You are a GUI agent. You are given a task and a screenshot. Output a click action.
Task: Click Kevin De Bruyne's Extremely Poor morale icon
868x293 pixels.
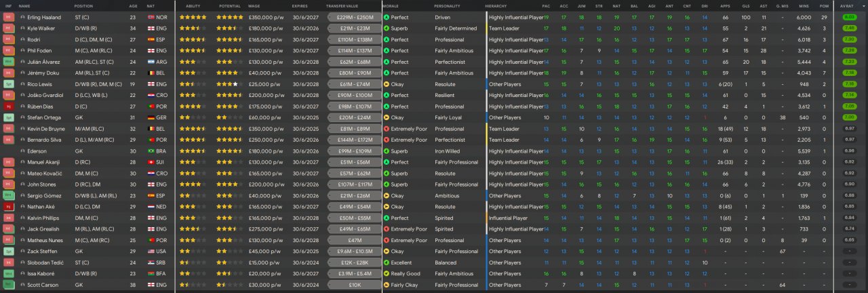coord(387,129)
